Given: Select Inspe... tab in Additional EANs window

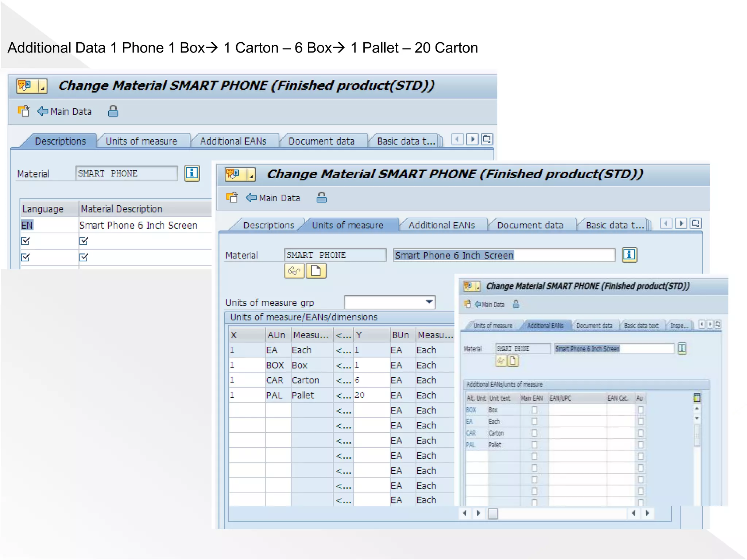Looking at the screenshot, I should tap(679, 326).
